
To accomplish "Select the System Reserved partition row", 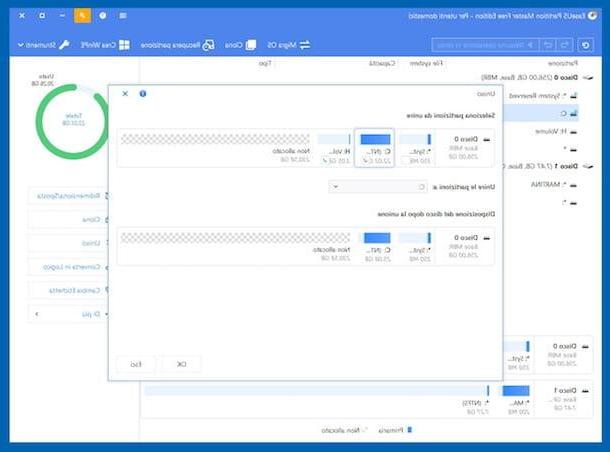I will click(x=543, y=96).
